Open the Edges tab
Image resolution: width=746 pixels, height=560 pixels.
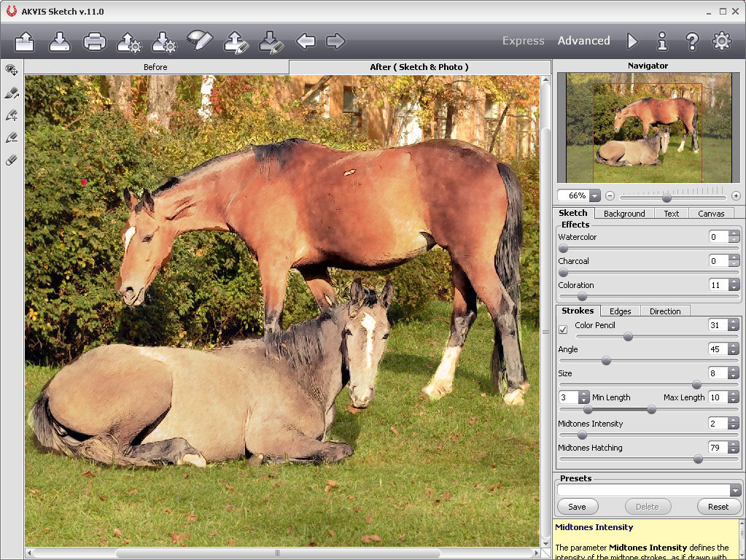click(x=620, y=311)
